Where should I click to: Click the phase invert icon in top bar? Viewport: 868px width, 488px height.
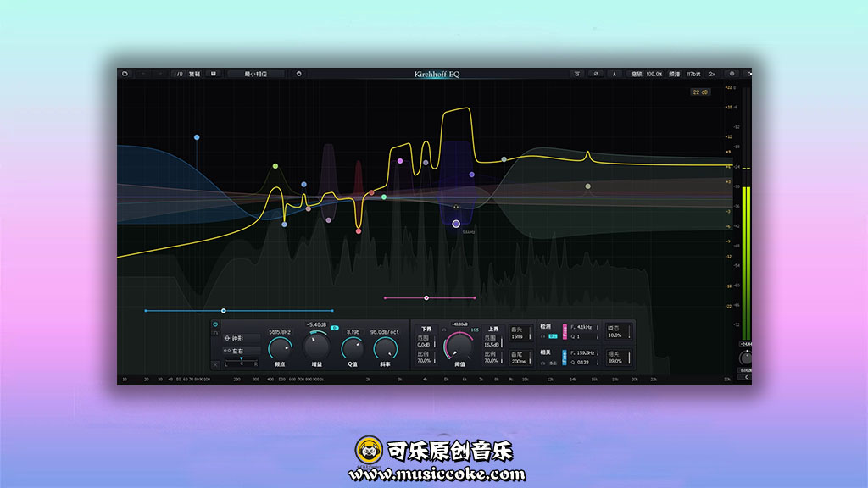coord(596,74)
